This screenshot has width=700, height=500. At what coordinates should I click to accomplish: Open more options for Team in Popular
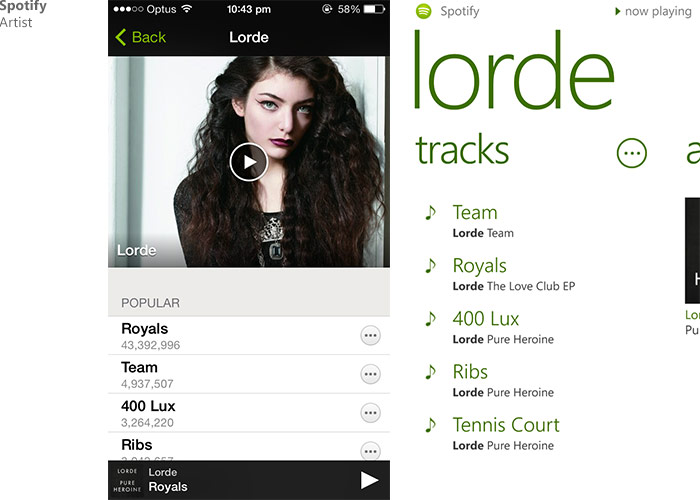tap(370, 374)
